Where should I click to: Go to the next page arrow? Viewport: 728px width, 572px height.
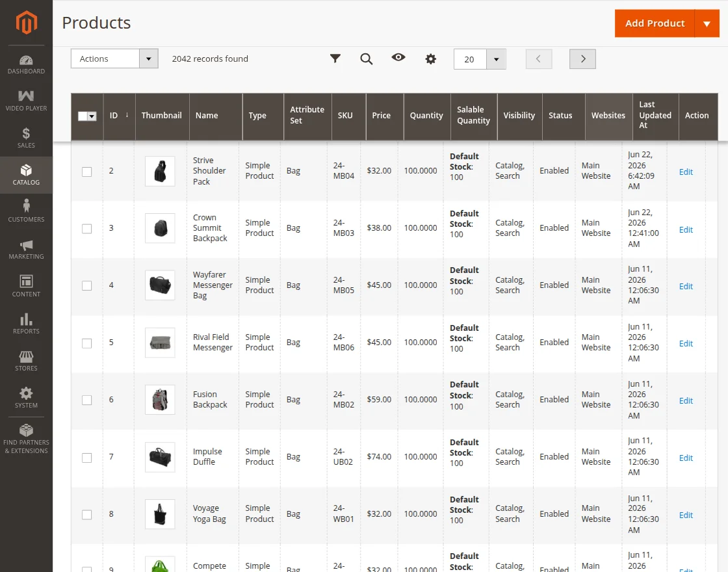(x=582, y=59)
